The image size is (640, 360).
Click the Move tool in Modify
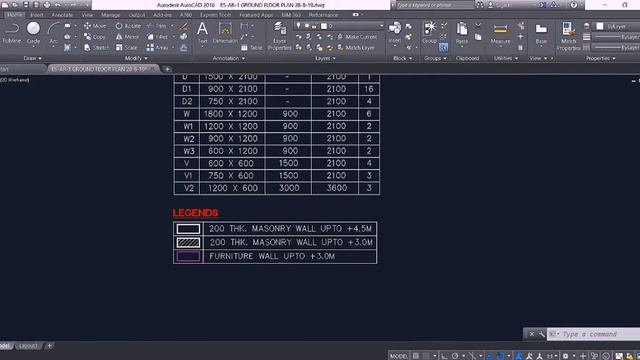click(x=95, y=26)
